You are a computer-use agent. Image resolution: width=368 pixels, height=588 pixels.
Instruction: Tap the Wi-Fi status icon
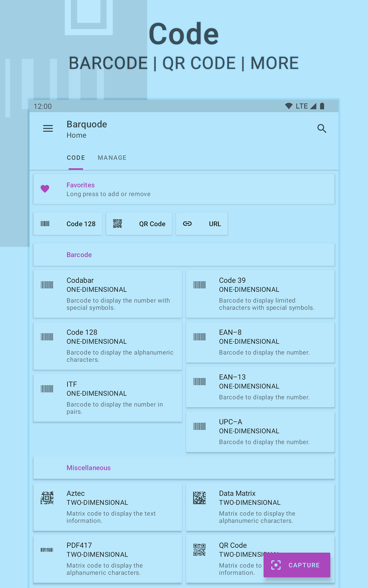pyautogui.click(x=289, y=106)
